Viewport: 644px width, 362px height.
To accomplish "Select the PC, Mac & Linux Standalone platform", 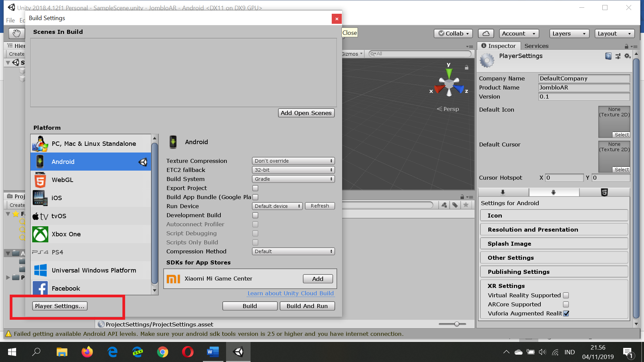I will 91,143.
